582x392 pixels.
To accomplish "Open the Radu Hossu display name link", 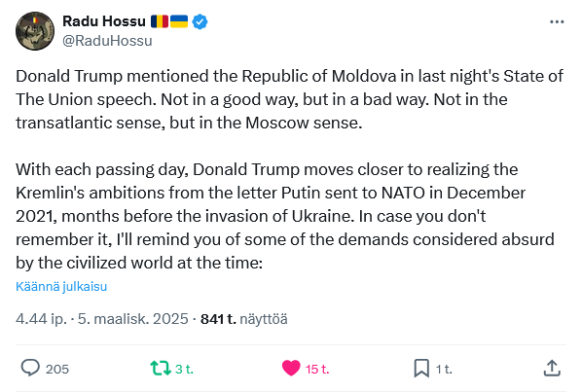I will point(104,21).
